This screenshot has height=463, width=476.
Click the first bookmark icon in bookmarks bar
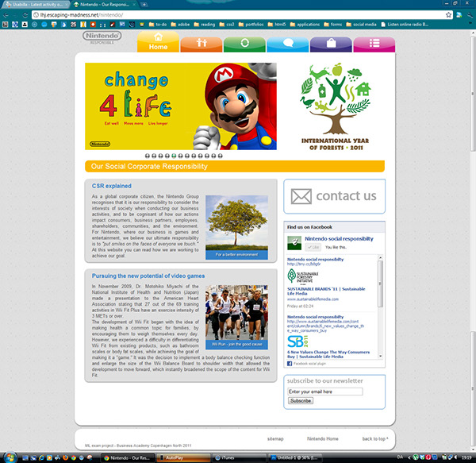click(x=6, y=25)
